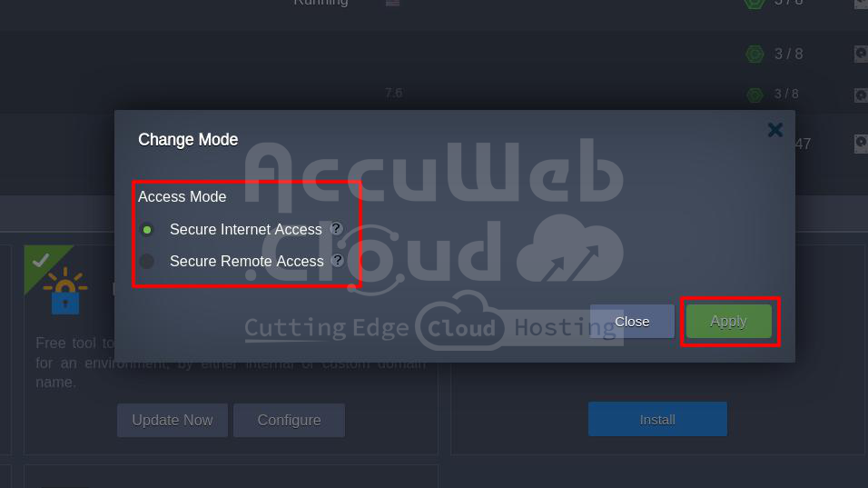Open help tooltip for Secure Internet Access
Viewport: 868px width, 488px height.
coord(336,228)
